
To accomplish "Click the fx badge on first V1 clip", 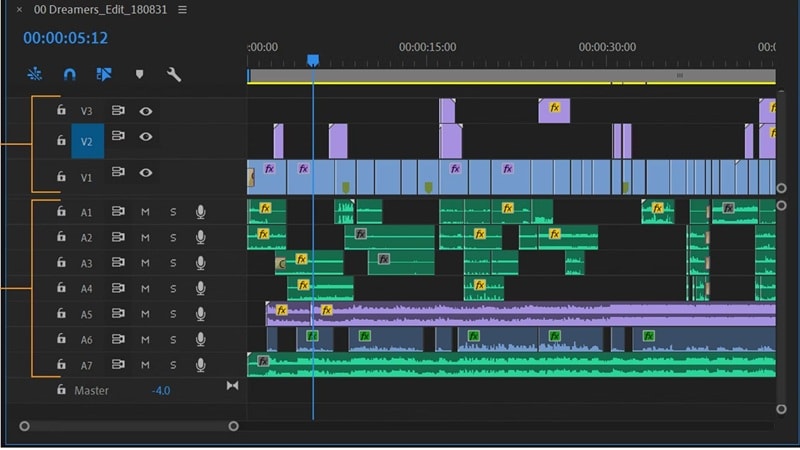I will pyautogui.click(x=269, y=168).
